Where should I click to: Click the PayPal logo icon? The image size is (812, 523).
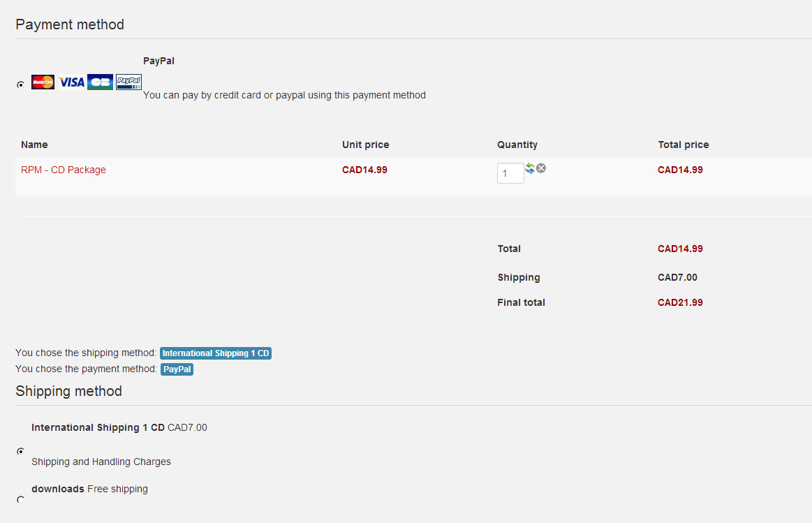(x=128, y=82)
